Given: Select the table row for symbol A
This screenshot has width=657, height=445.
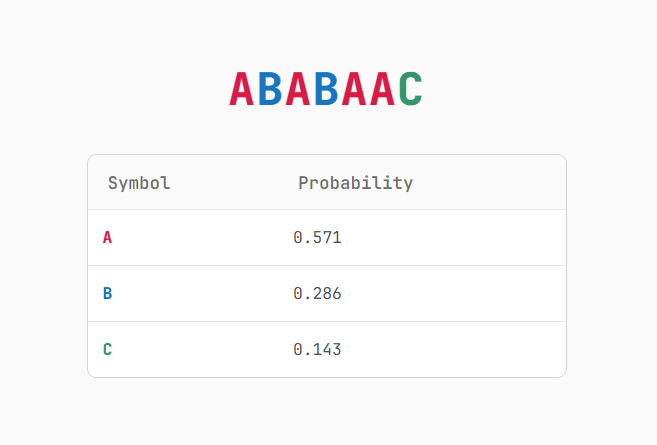Looking at the screenshot, I should coord(327,238).
